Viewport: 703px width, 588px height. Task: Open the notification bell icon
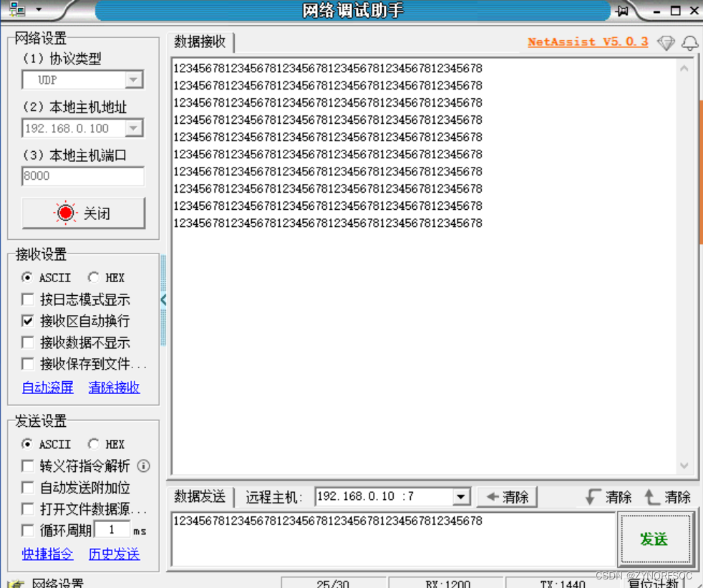click(689, 42)
